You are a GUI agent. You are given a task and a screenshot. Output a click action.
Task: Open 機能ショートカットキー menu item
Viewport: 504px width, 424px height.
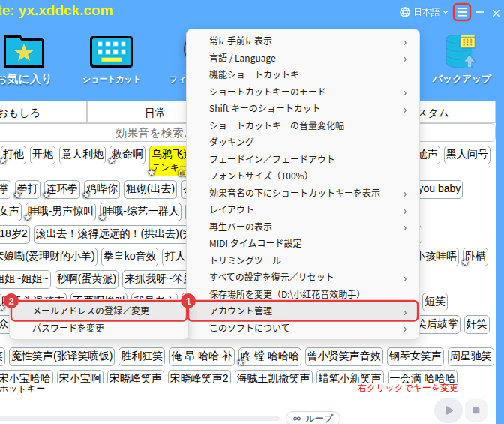304,75
